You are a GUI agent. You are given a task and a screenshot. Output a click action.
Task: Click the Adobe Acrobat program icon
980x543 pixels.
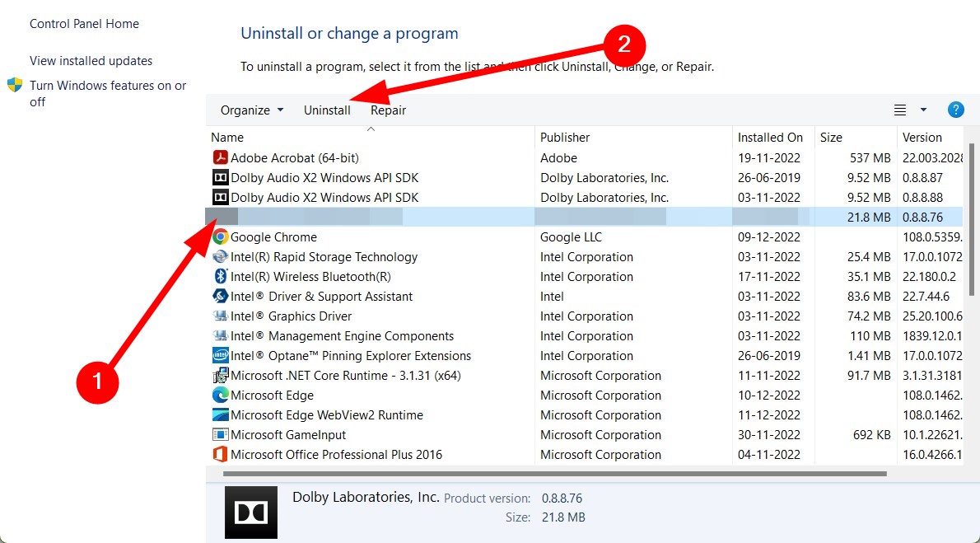click(220, 157)
